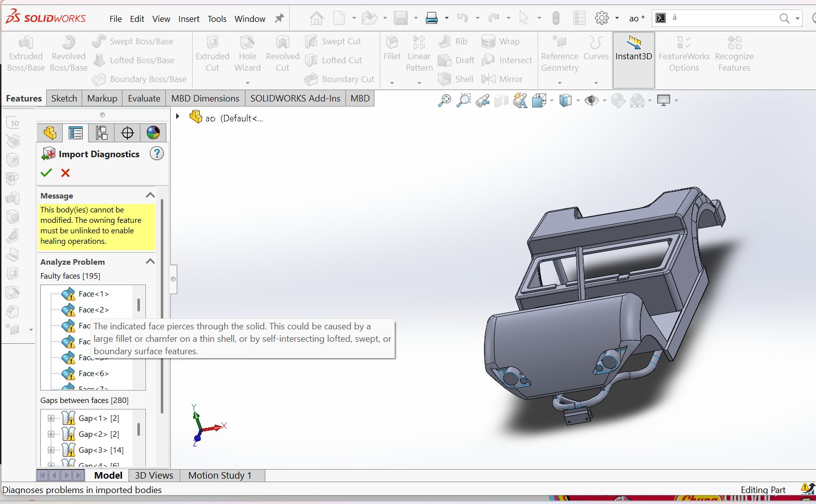This screenshot has height=504, width=816.
Task: Select the Linear Pattern tool
Action: point(419,54)
